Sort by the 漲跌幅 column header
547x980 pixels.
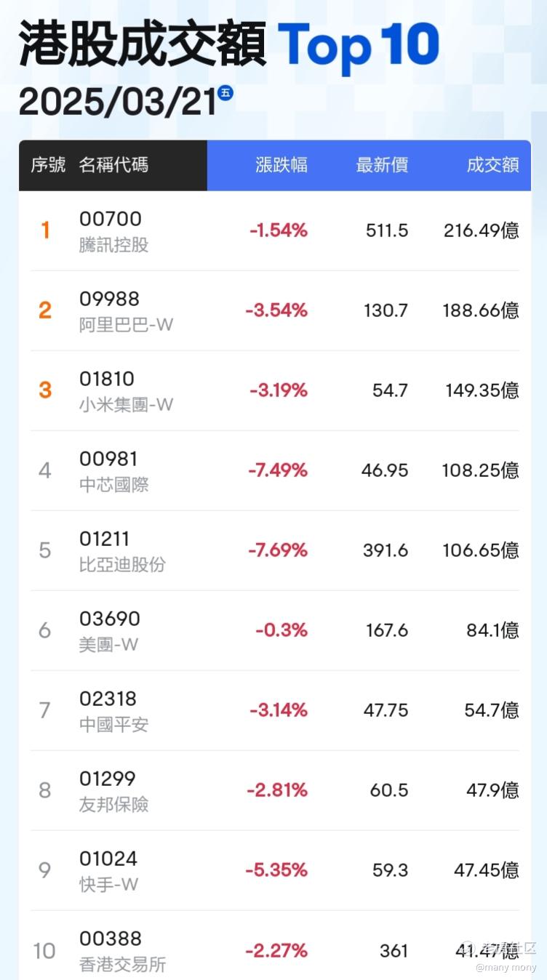282,165
